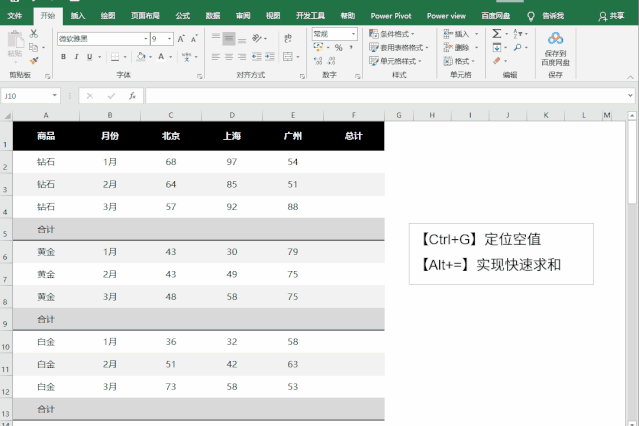Click the Clear eraser icon

(496, 61)
